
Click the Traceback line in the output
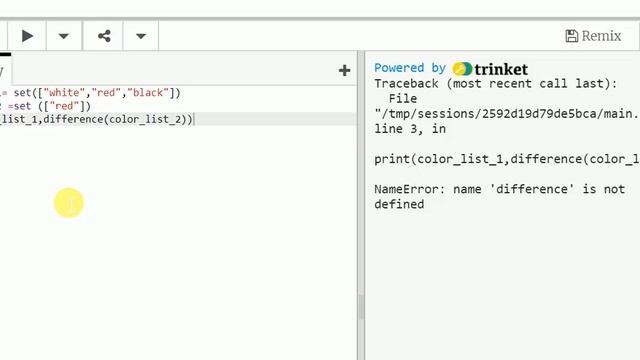point(496,84)
